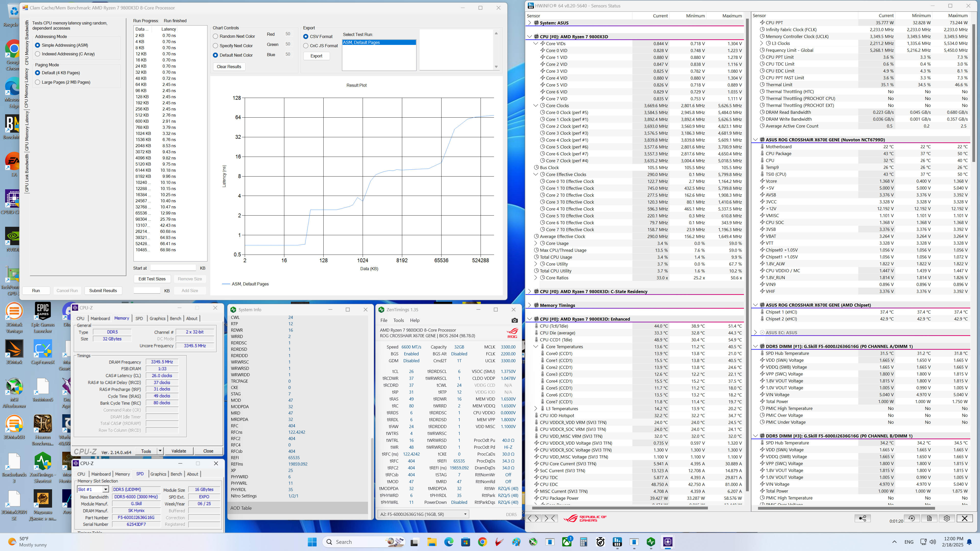Click the expand columns arrows button in HWiNFO

click(x=533, y=518)
